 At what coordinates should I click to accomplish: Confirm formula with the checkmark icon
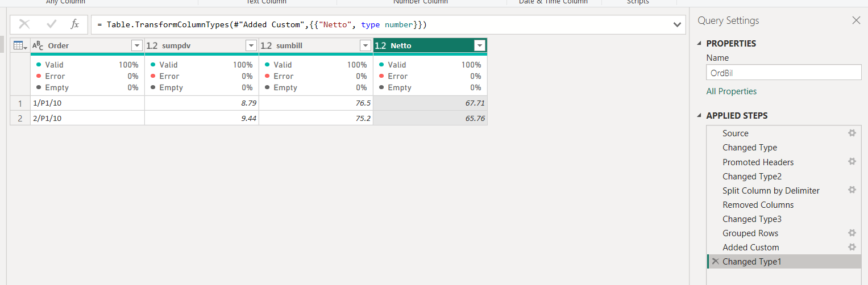tap(52, 24)
